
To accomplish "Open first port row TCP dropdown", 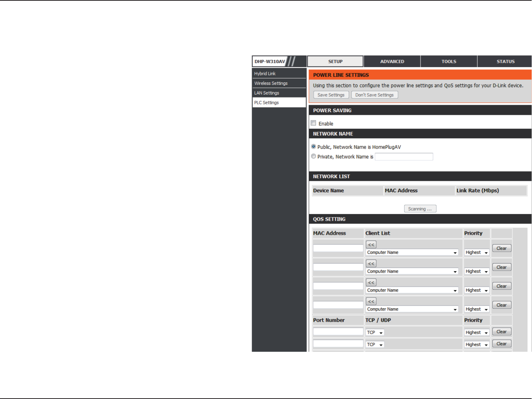I will pos(375,333).
